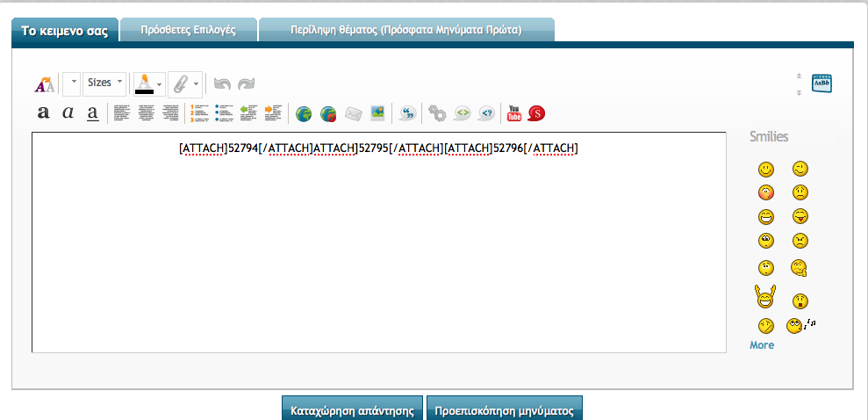This screenshot has height=420, width=868.
Task: Click the Redo arrow
Action: (246, 83)
